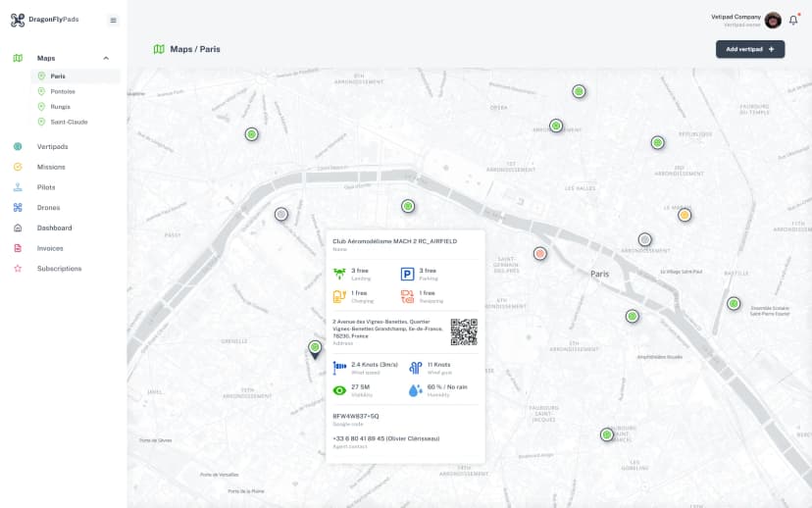Click the Maps label in the sidebar
The height and width of the screenshot is (508, 812).
click(x=46, y=58)
